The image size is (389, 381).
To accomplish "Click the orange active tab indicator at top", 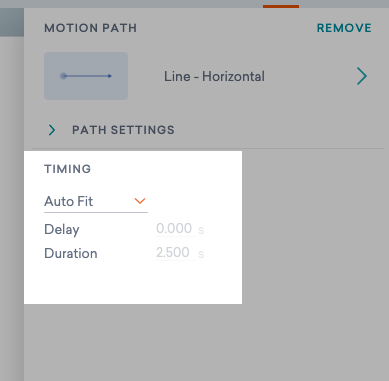I will pos(281,6).
